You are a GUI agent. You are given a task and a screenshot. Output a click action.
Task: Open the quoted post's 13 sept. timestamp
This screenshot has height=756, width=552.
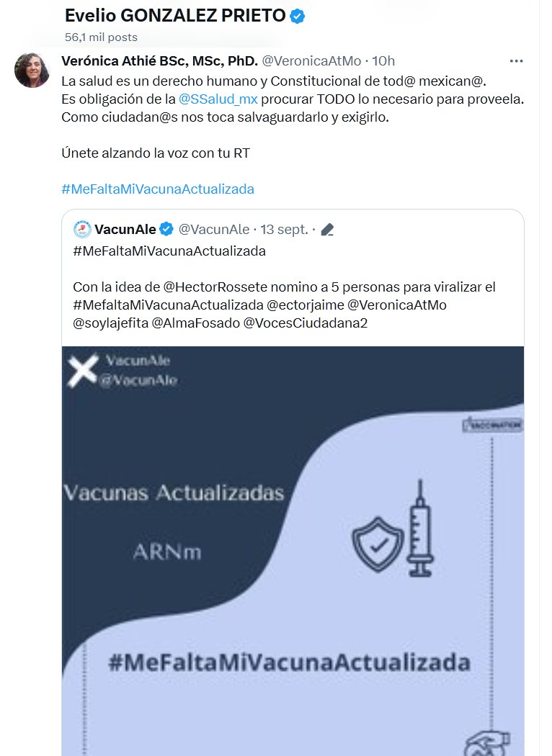point(284,230)
